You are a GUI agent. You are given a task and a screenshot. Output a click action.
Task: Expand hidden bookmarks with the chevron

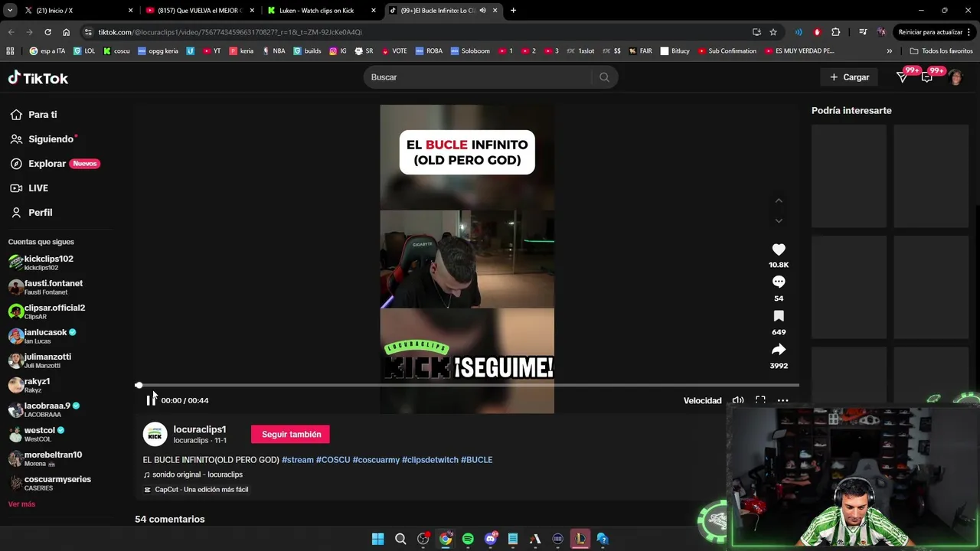(889, 51)
